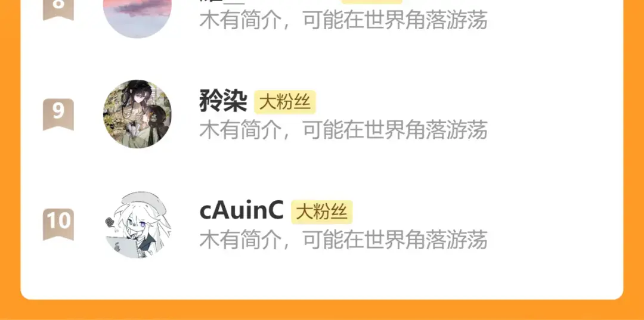Viewport: 644px width, 320px height.
Task: Open 矜染's profile avatar
Action: (137, 114)
